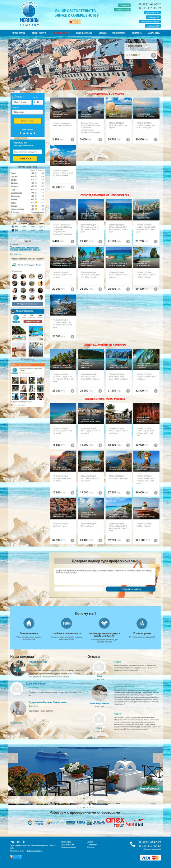Image resolution: width=171 pixels, height=868 pixels.
Task: Open the Все новости link
Action: [16, 254]
